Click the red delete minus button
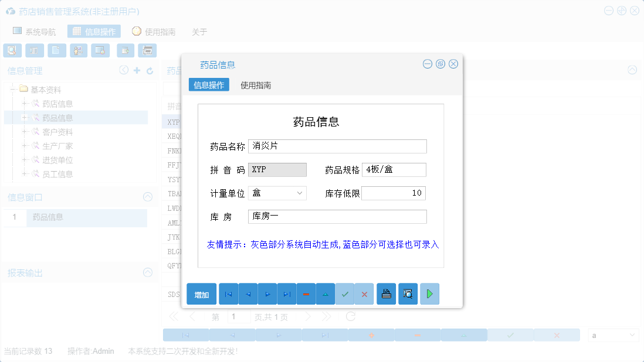 [x=306, y=293]
